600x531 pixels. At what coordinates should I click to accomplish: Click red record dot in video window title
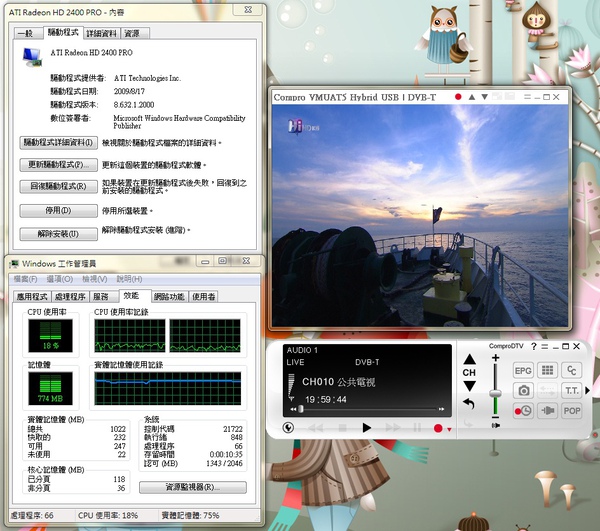(458, 97)
